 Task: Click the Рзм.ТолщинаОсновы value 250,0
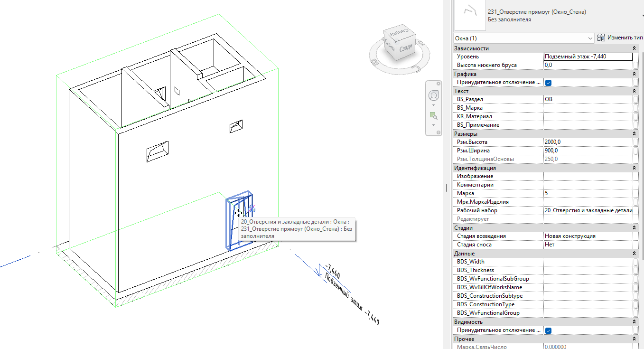588,159
